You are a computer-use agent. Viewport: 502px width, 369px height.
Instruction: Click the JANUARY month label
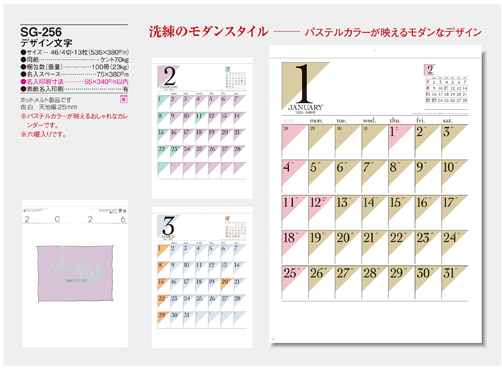click(x=305, y=107)
